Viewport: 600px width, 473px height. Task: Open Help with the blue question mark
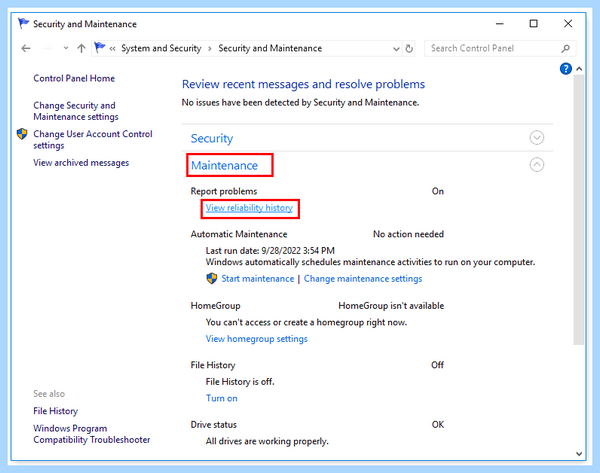point(566,69)
